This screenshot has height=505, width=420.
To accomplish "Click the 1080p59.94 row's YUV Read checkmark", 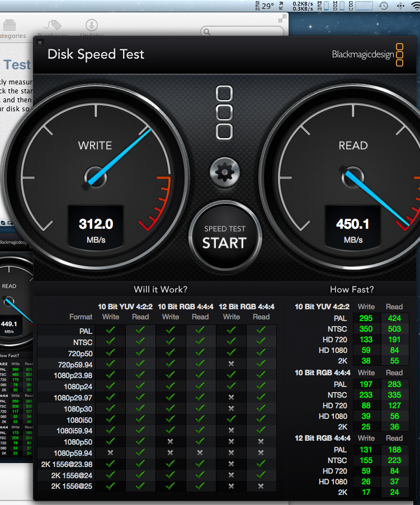I will point(140,453).
